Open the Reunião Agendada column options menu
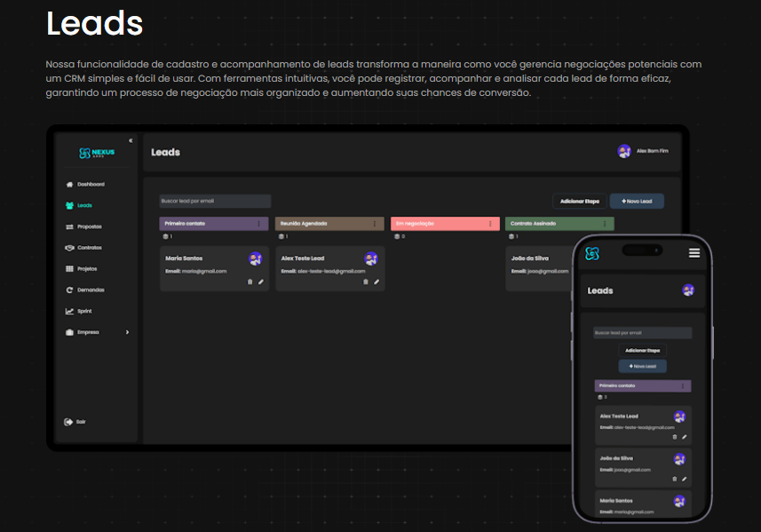 click(374, 224)
